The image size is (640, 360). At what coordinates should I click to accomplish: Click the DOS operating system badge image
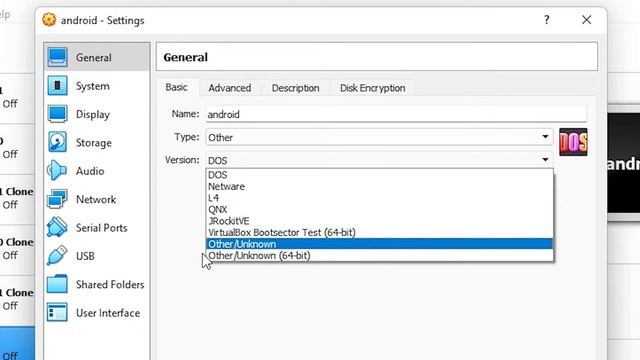pyautogui.click(x=573, y=142)
